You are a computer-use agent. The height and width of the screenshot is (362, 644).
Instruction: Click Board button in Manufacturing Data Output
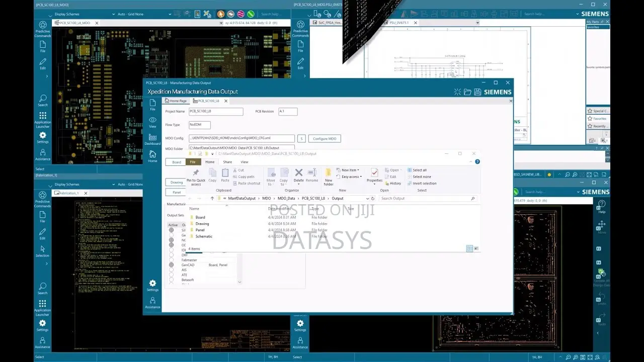click(x=177, y=162)
